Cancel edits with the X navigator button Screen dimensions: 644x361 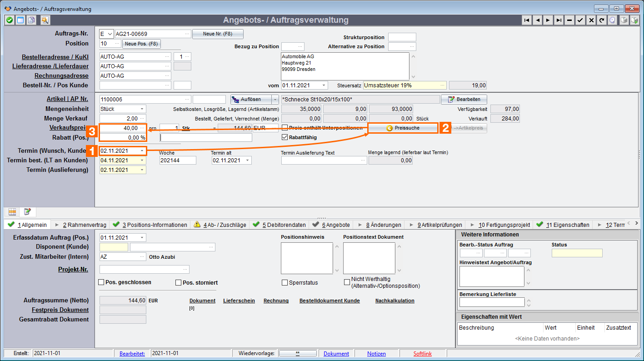coord(591,20)
